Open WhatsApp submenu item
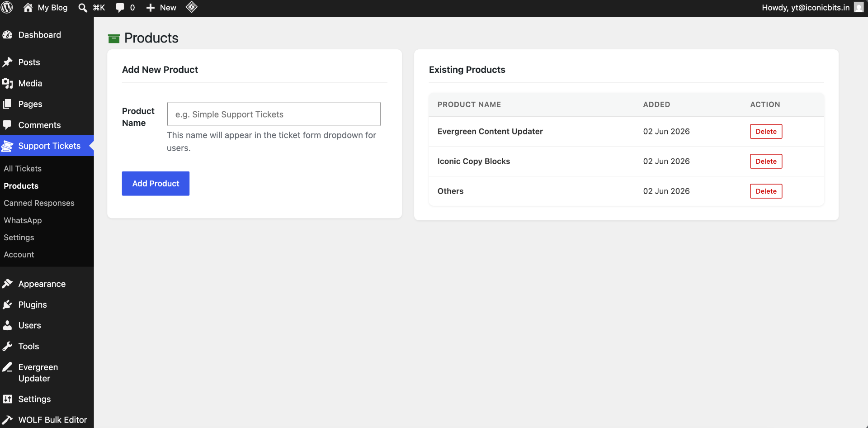The image size is (868, 428). (23, 220)
